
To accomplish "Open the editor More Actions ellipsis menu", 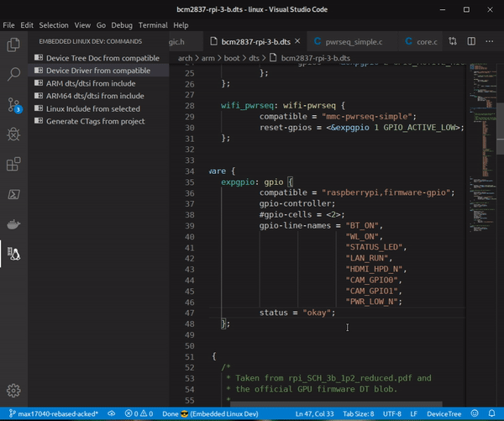I will pos(490,41).
